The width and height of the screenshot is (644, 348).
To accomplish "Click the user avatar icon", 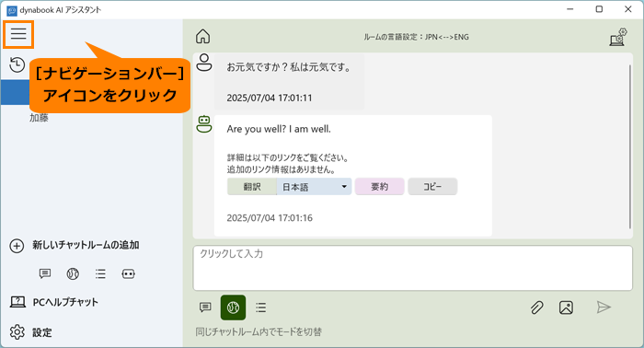I will click(204, 63).
